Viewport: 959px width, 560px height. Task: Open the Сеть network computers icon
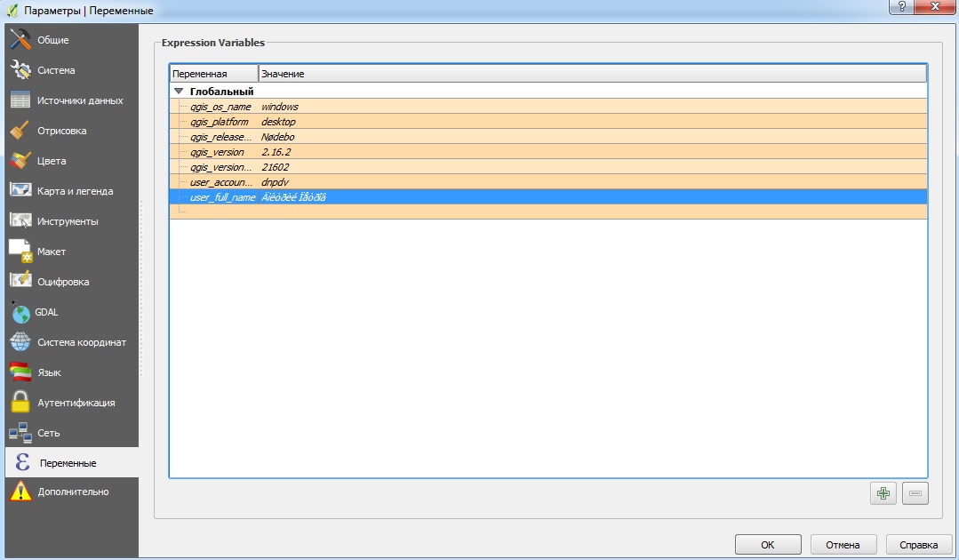click(20, 433)
